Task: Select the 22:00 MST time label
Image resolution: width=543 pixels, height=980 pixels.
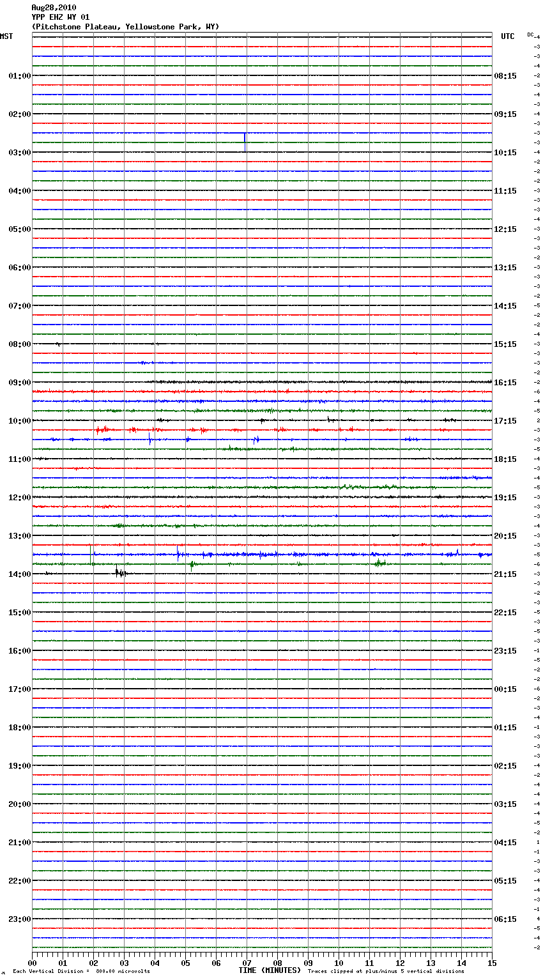Action: pyautogui.click(x=20, y=881)
